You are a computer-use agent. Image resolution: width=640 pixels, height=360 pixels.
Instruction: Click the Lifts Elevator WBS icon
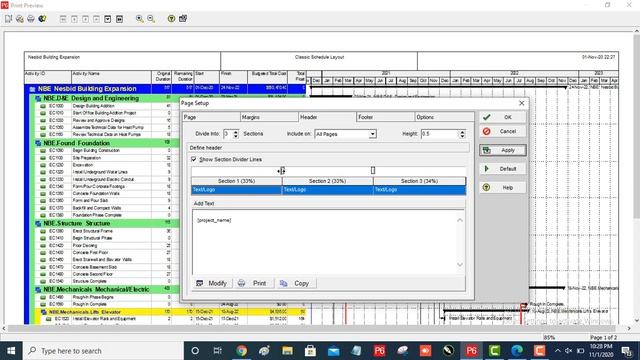44,312
